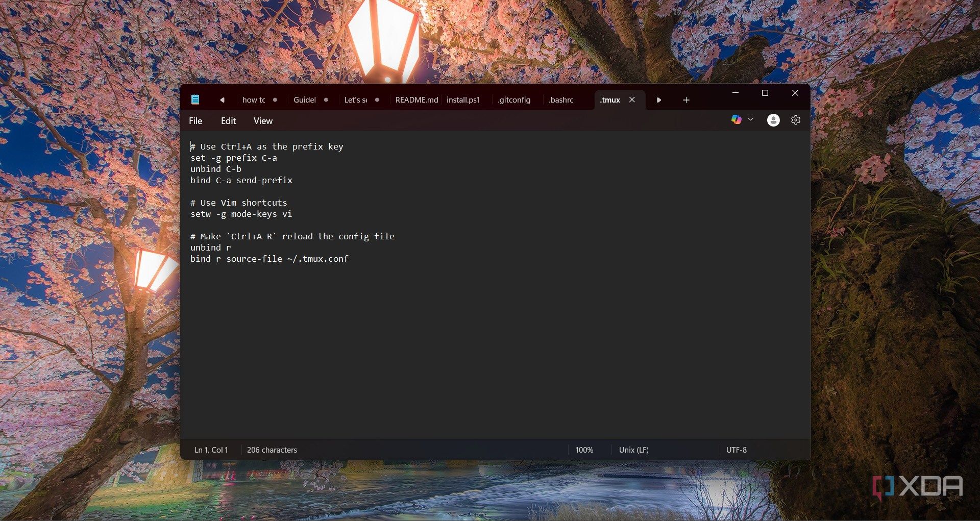Close the .tmux tab
This screenshot has height=521, width=980.
(632, 100)
